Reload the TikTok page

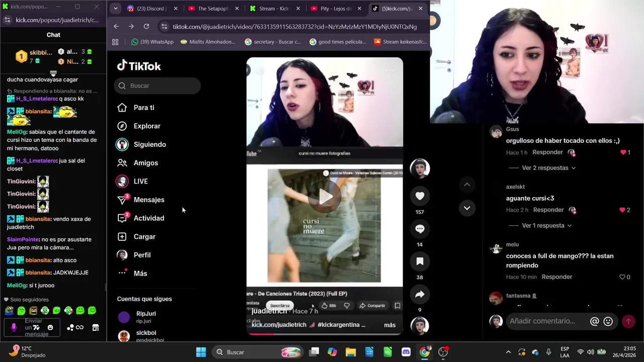tap(146, 27)
